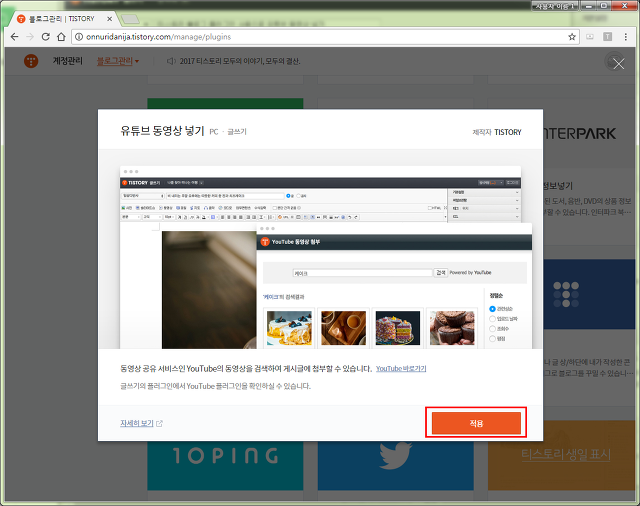Viewport: 640px width, 506px height.
Task: Click the extension icon beside the star
Action: point(590,37)
